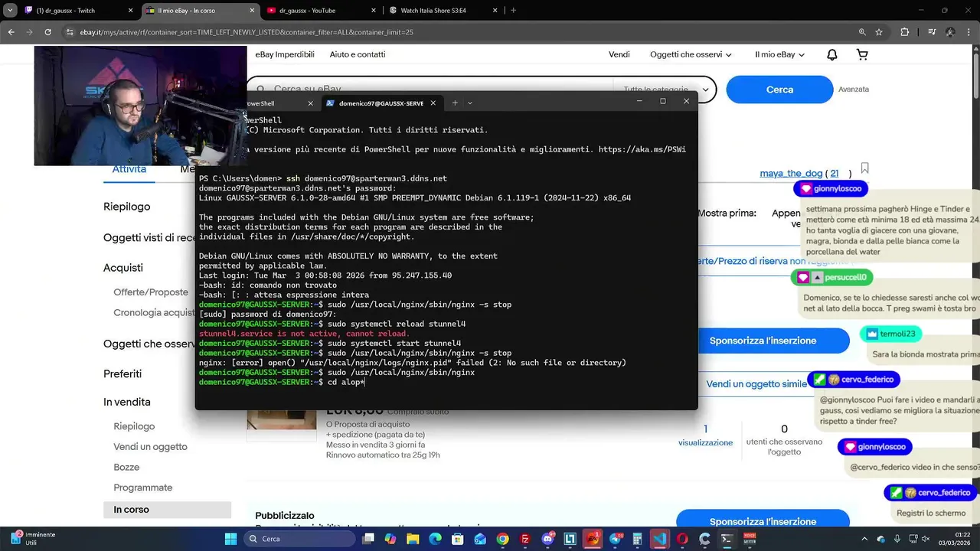Select In corso in the sidebar

167,510
